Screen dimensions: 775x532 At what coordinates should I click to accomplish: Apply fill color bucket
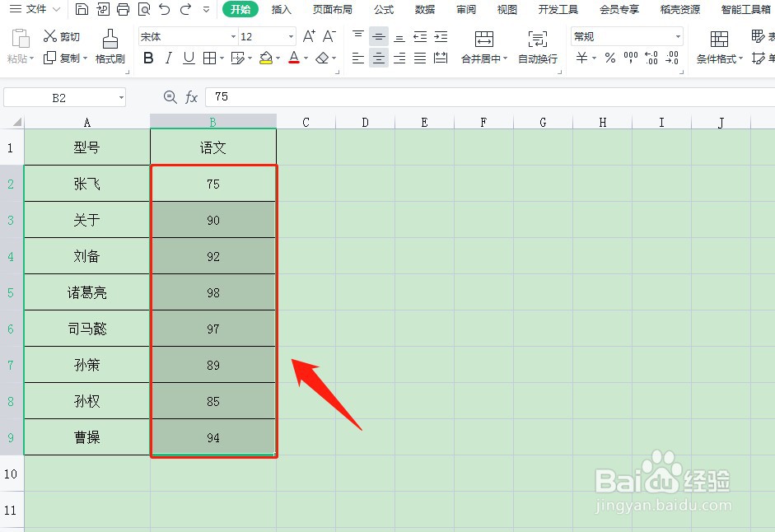266,58
